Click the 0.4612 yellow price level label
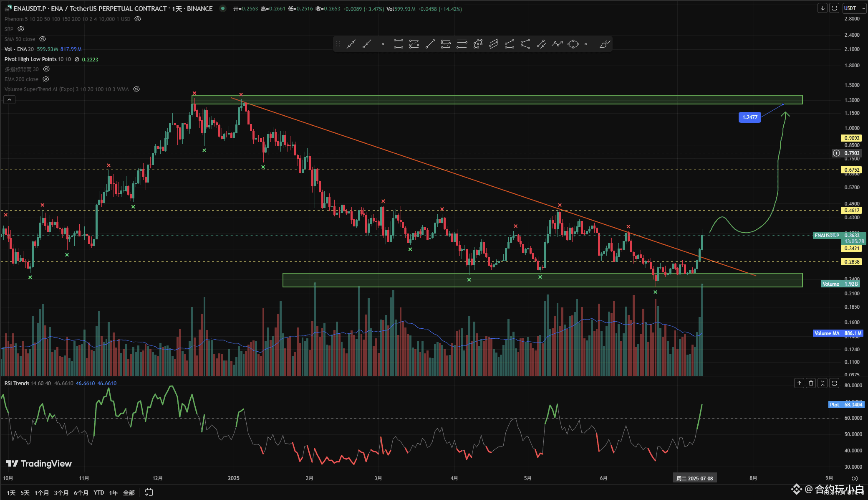This screenshot has width=868, height=500. pos(852,211)
